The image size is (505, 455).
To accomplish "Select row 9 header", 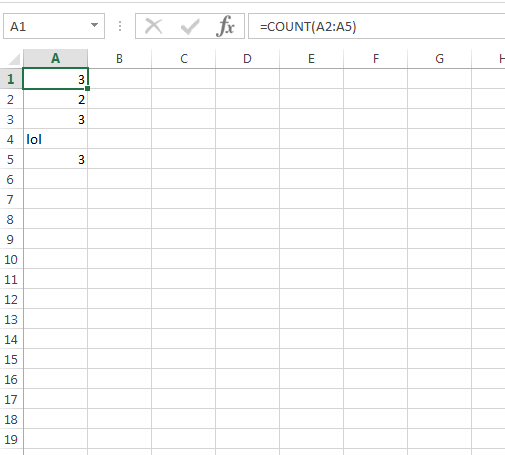I will tap(11, 239).
